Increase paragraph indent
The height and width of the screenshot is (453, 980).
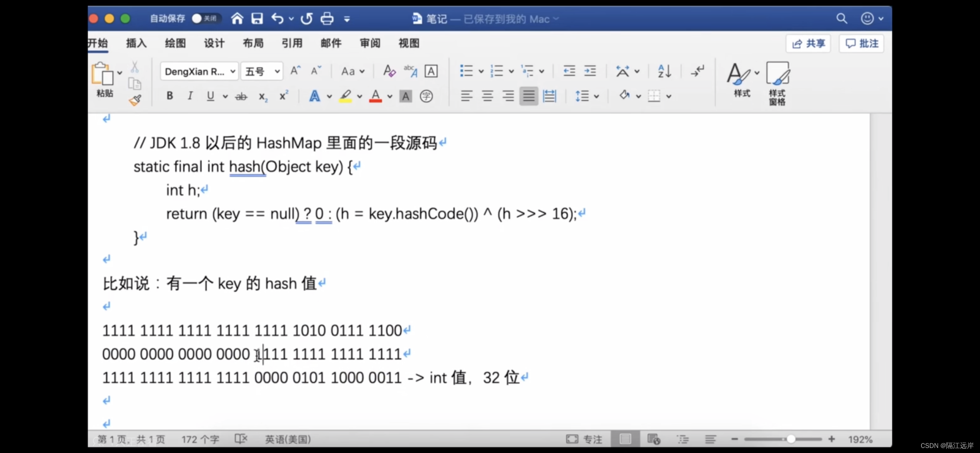point(590,71)
